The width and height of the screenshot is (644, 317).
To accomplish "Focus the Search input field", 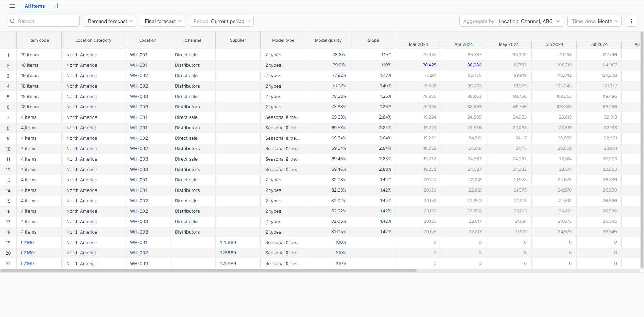I will (x=43, y=21).
